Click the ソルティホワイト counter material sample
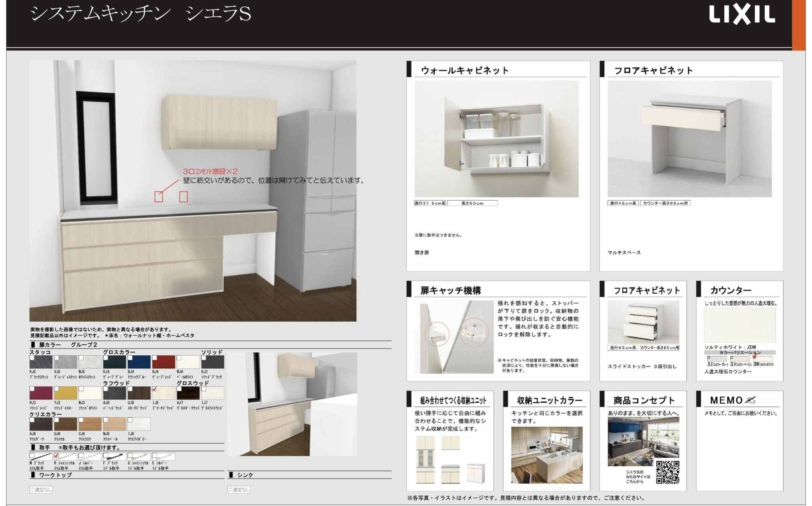Image resolution: width=812 pixels, height=506 pixels. 740,325
